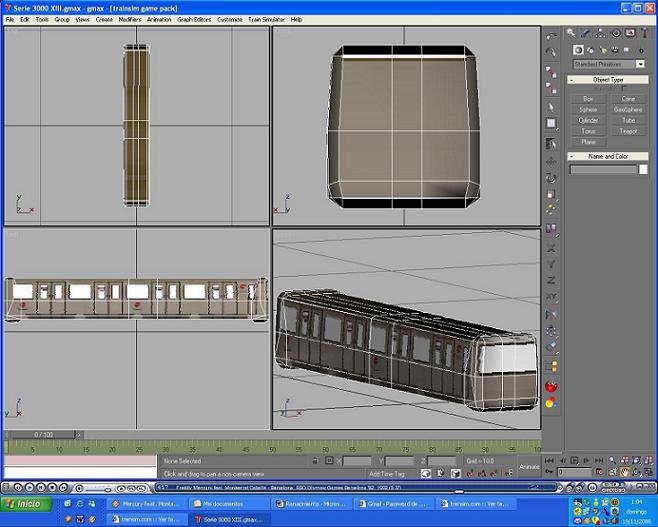Click the Mirror Selected Objects icon
658x527 pixels.
click(551, 315)
